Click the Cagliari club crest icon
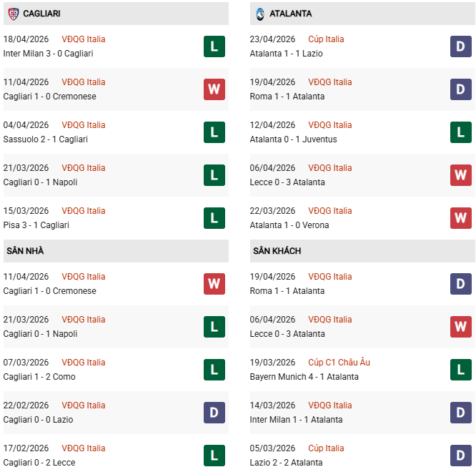476x472 pixels. pyautogui.click(x=13, y=14)
